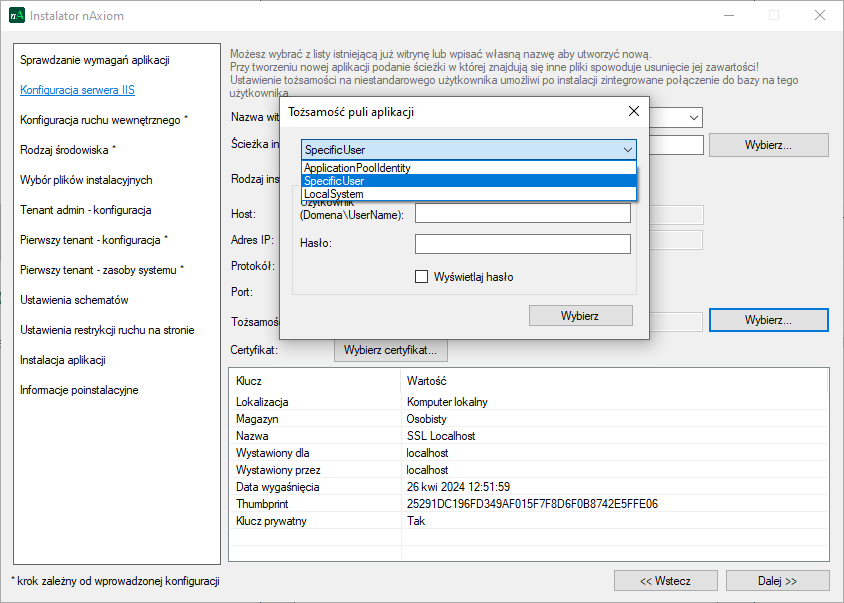Open the SpecificUser identity combo box
The height and width of the screenshot is (603, 844).
469,150
